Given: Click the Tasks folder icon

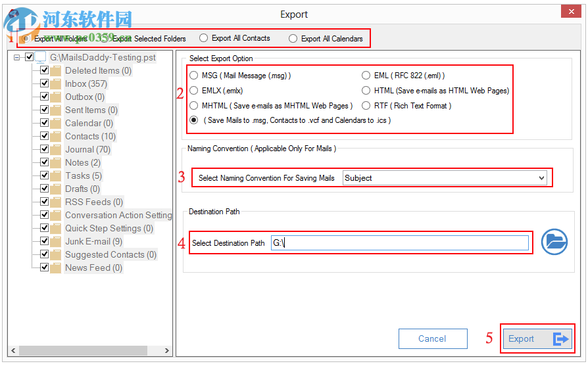Looking at the screenshot, I should coord(55,175).
